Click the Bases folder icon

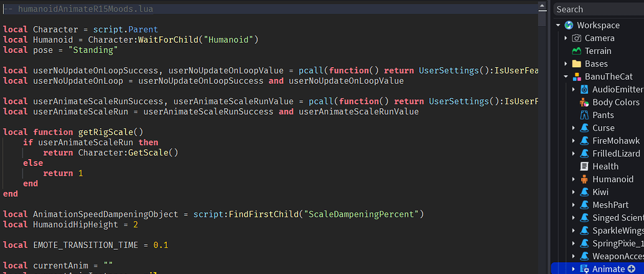pos(577,63)
